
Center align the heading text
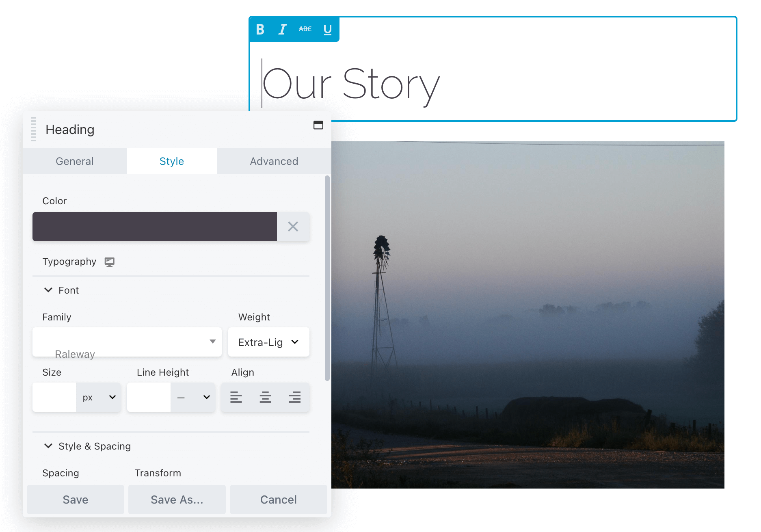point(265,397)
